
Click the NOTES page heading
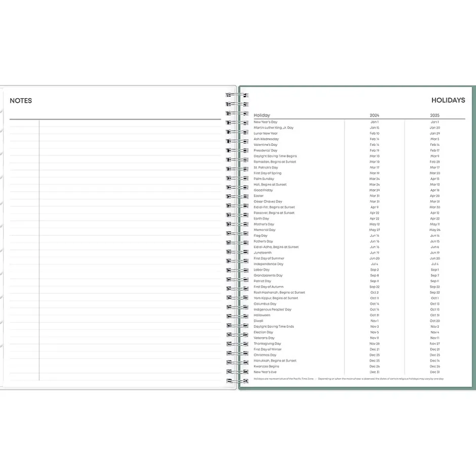[x=21, y=101]
